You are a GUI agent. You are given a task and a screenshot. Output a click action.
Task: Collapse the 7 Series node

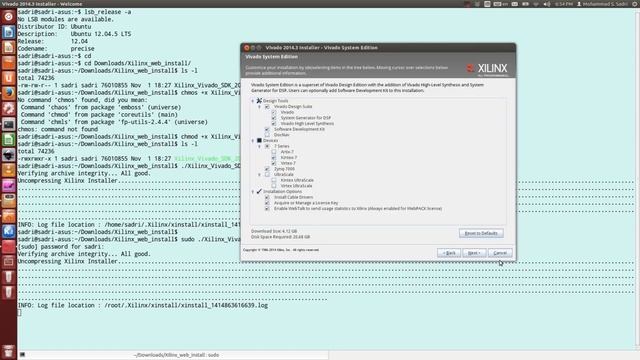point(260,146)
